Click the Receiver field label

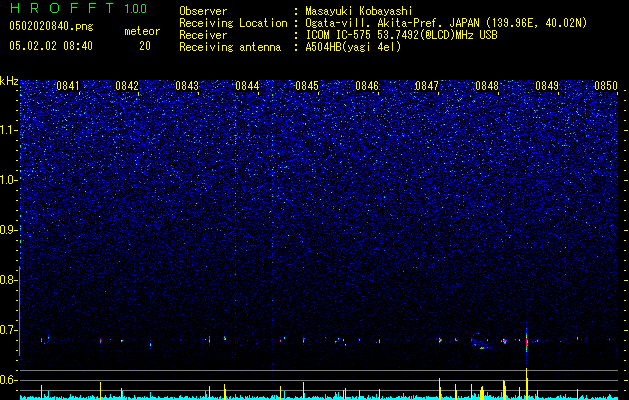(203, 35)
